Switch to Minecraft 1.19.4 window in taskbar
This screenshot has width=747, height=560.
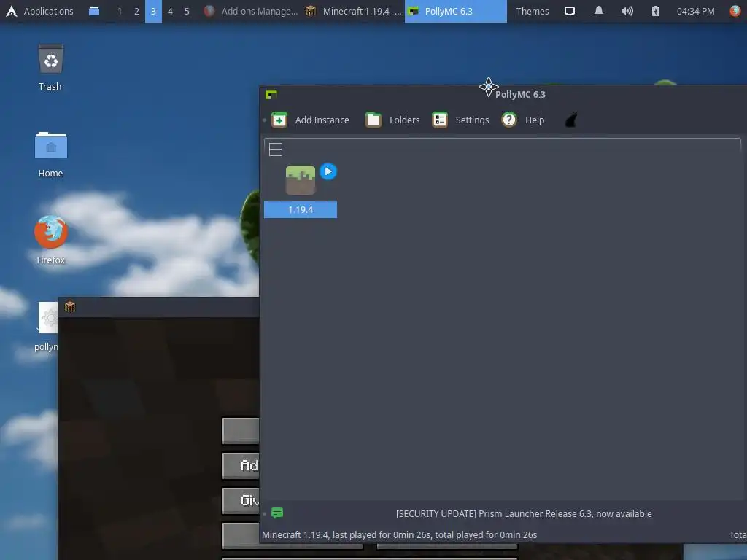(x=353, y=11)
